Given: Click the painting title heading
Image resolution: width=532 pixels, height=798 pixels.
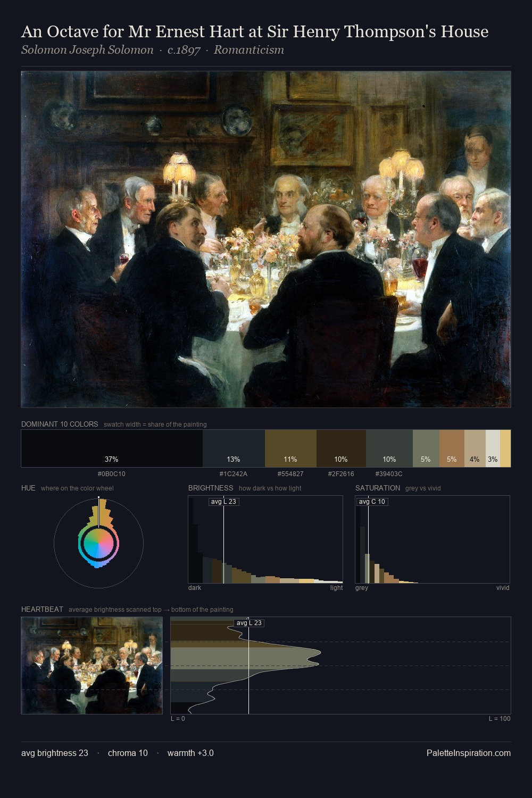Looking at the screenshot, I should click(255, 32).
